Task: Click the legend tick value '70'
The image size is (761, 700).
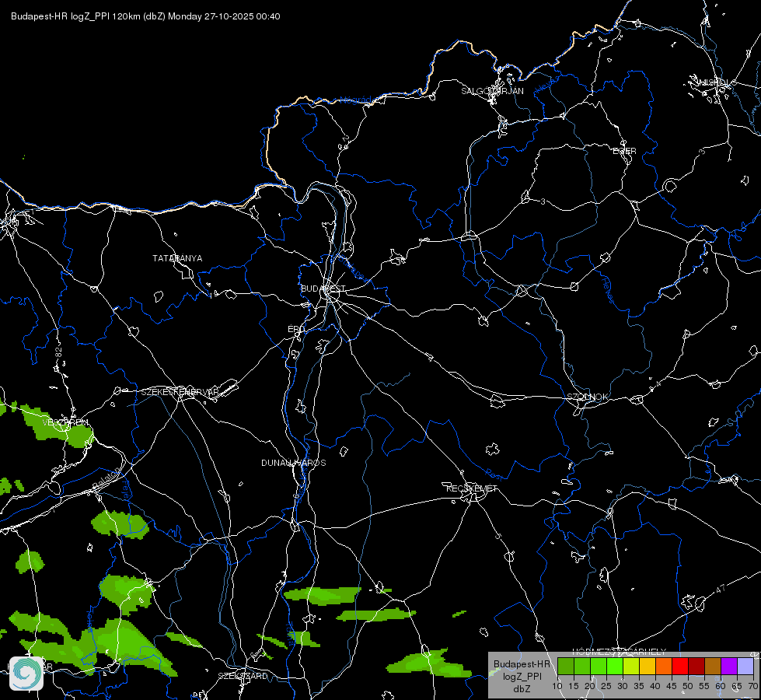Action: pos(752,687)
